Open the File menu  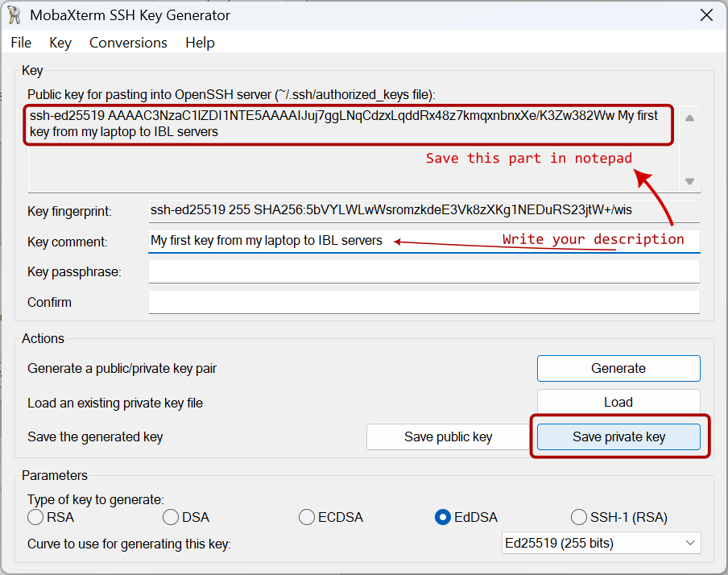[21, 43]
